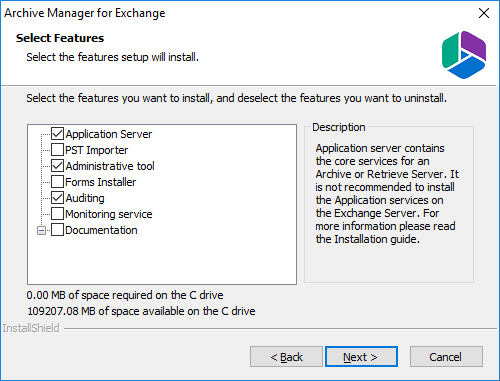Click the '0.00 MB of space required' text
Image resolution: width=500 pixels, height=381 pixels.
[125, 295]
